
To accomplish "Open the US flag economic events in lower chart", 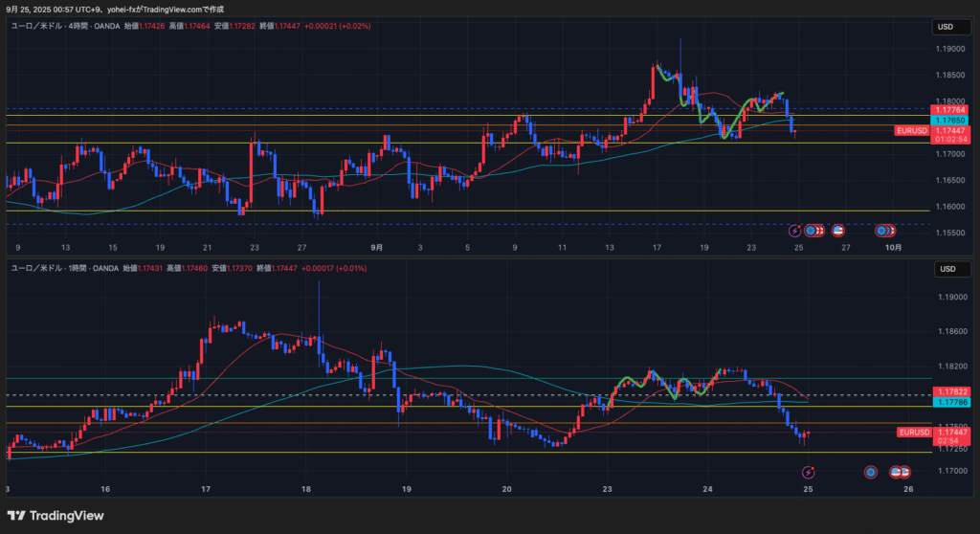I will click(900, 472).
